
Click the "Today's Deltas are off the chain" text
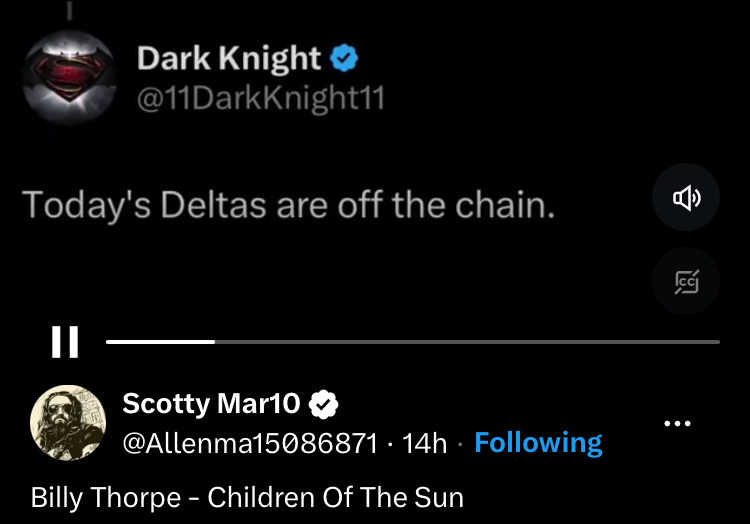[287, 205]
